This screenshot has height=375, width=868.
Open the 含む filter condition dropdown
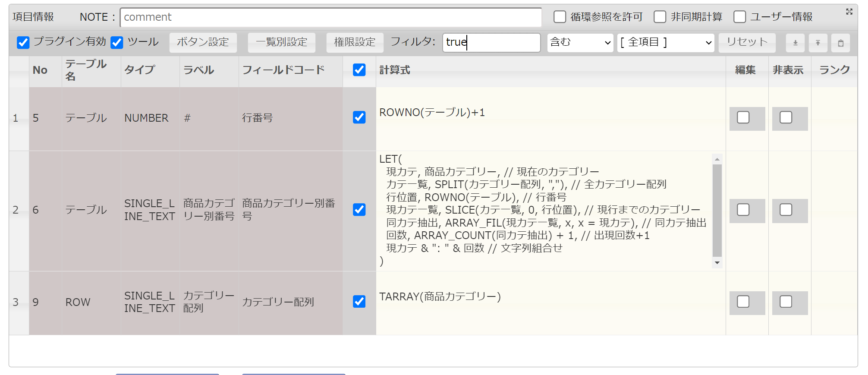coord(580,43)
